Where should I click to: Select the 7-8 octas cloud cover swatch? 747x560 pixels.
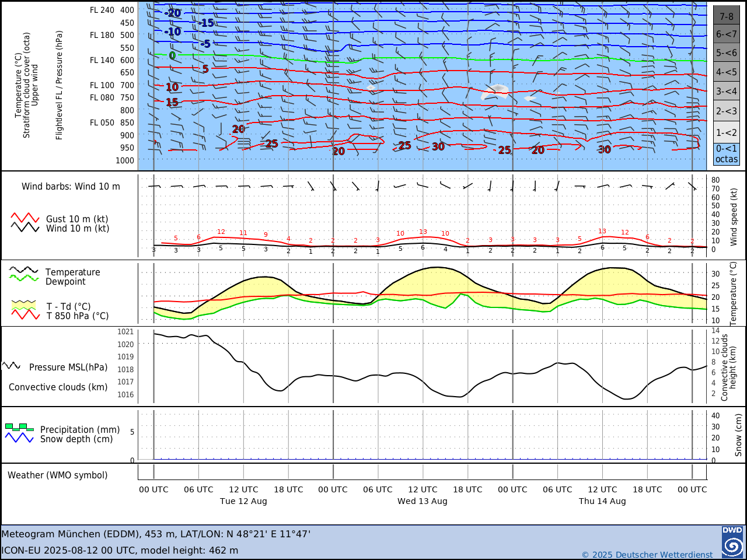click(727, 16)
